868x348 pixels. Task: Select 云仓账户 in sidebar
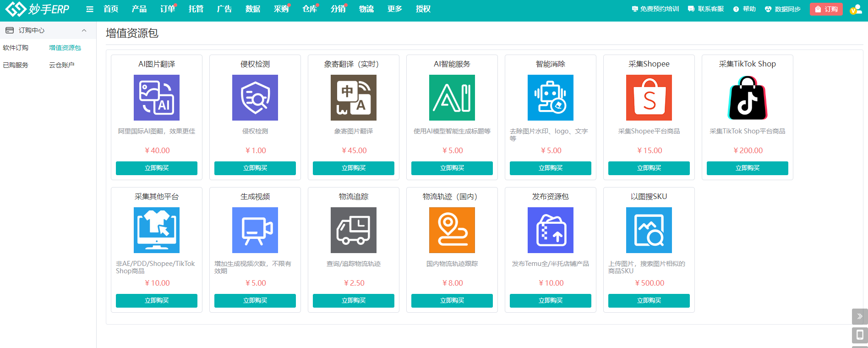(62, 65)
